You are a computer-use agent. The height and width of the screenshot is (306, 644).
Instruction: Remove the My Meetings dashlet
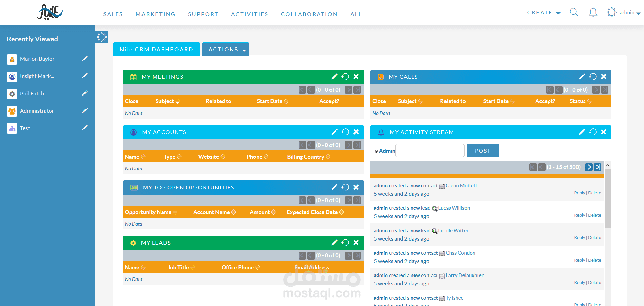356,76
